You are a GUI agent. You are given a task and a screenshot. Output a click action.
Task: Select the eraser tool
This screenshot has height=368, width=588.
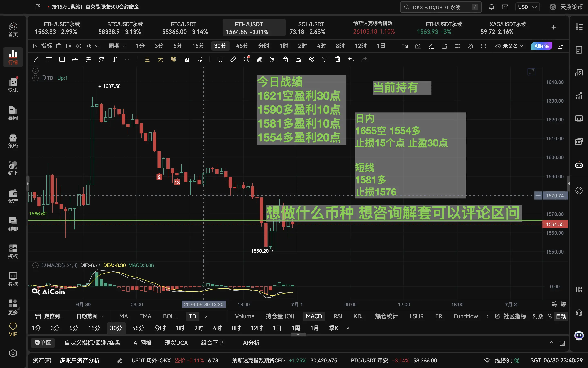pos(259,59)
